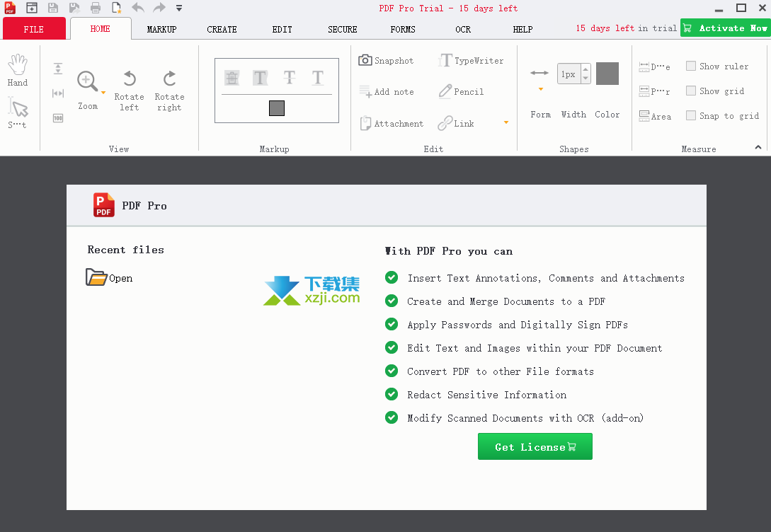The width and height of the screenshot is (771, 532).
Task: Switch to the CREATE tab
Action: point(222,30)
